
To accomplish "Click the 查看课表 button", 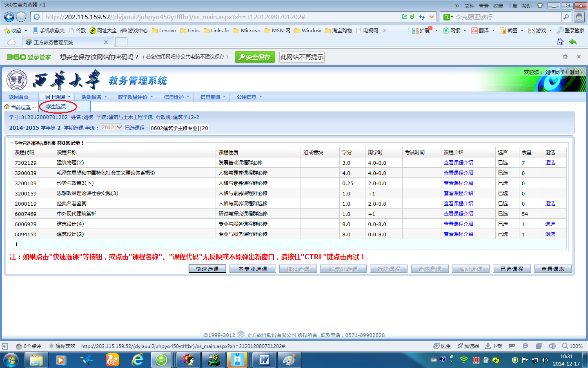I will tap(552, 269).
